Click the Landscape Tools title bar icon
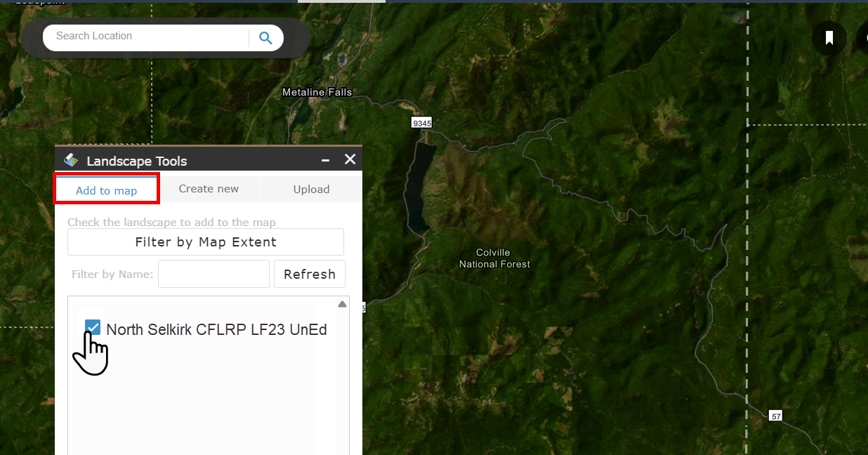The image size is (868, 455). point(71,159)
